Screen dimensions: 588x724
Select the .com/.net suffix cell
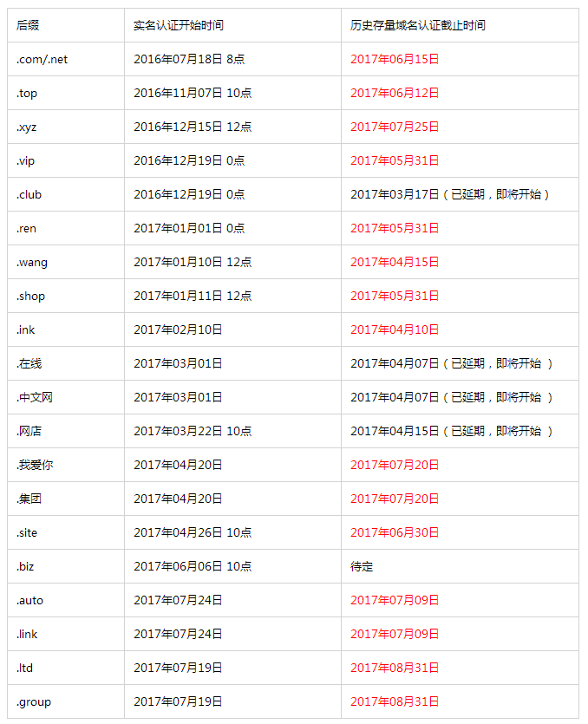[42, 59]
